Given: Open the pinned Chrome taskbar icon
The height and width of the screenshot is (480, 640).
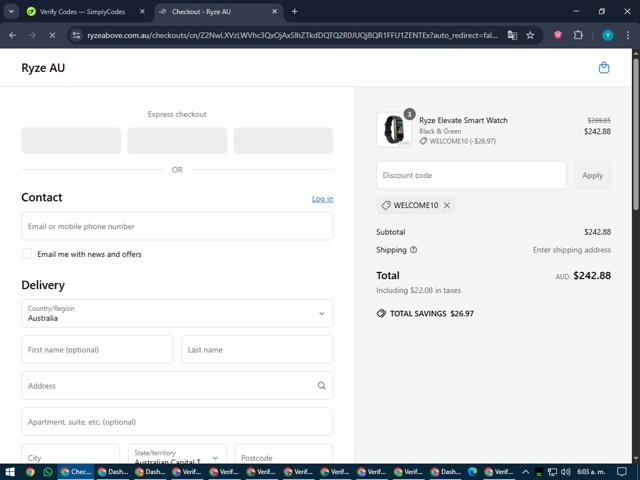Looking at the screenshot, I should tap(30, 472).
